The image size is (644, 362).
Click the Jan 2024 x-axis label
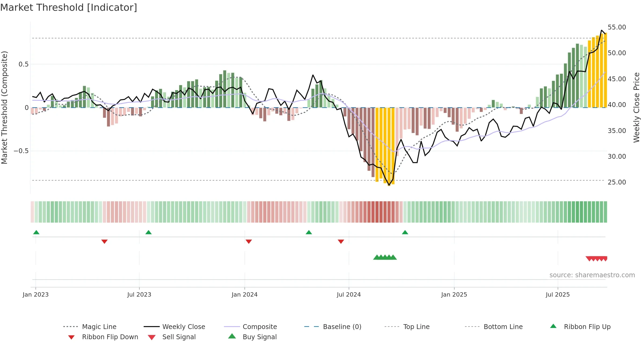click(245, 295)
